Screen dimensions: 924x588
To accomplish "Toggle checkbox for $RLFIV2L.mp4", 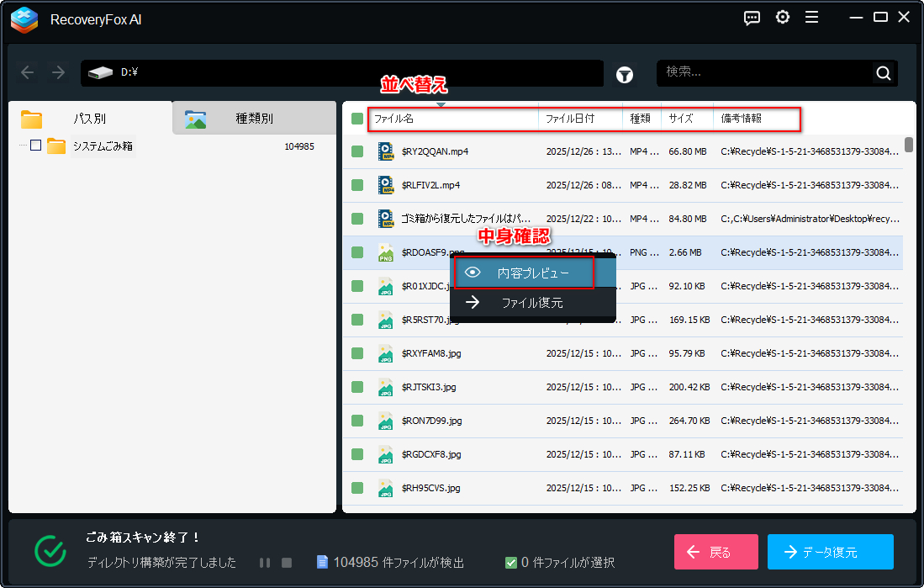I will (357, 185).
